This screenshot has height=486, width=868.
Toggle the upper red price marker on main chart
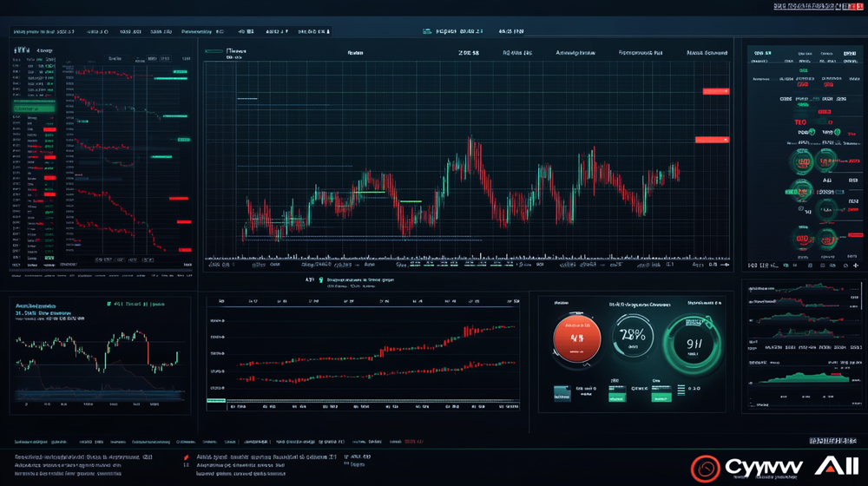715,91
